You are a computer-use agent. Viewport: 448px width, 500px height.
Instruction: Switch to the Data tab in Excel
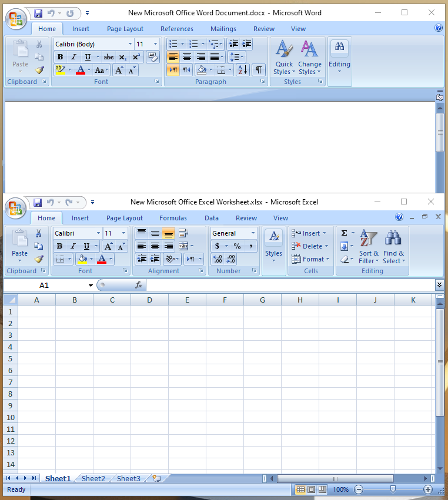pos(212,218)
